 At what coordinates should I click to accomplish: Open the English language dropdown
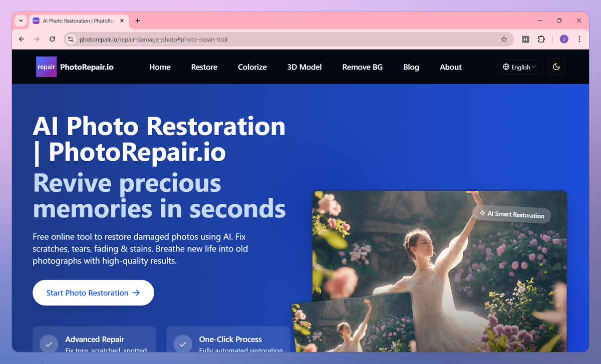(520, 67)
